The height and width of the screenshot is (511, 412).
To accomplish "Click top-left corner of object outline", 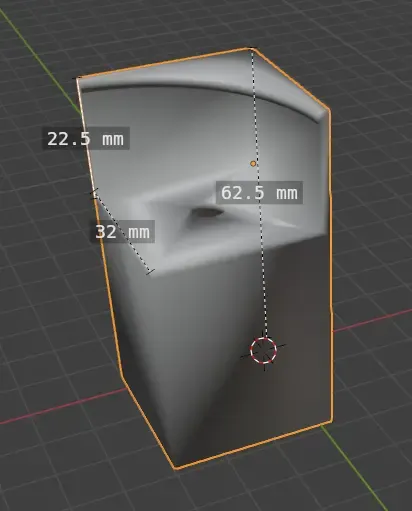I will 77,79.
